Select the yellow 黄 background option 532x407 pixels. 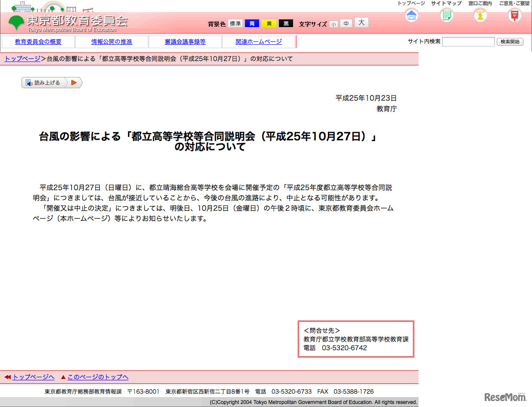(x=269, y=24)
